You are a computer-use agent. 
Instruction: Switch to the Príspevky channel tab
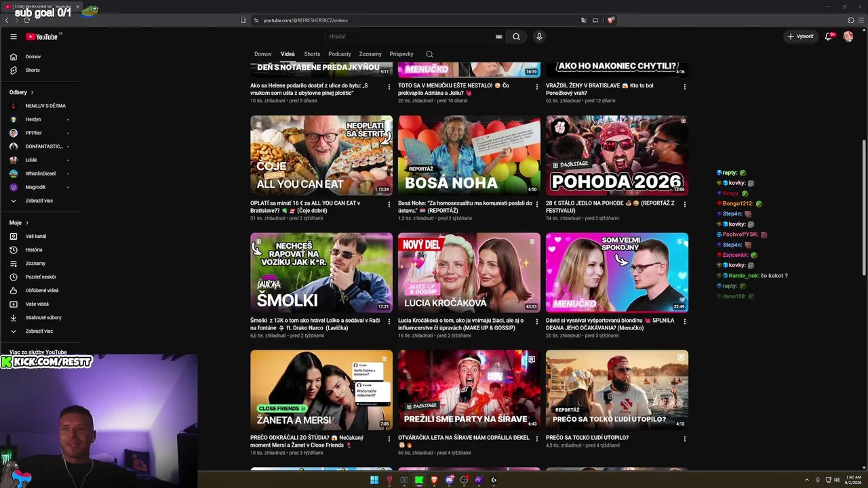tap(401, 54)
